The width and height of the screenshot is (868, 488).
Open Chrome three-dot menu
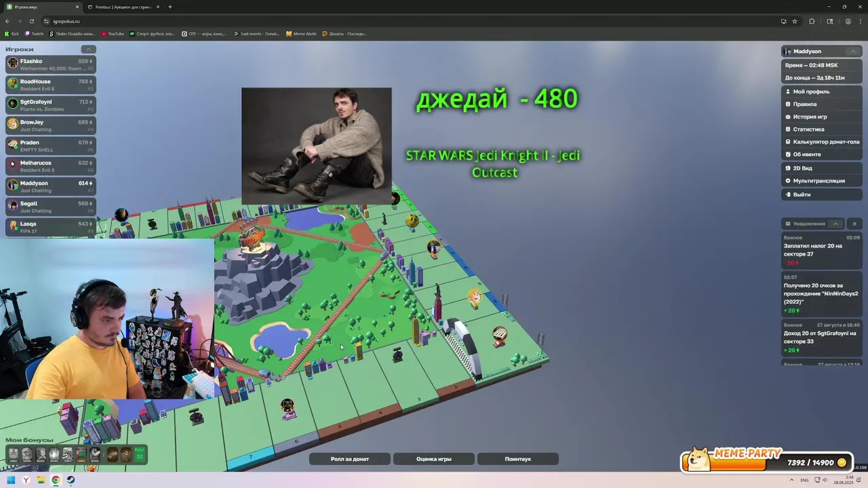click(x=861, y=21)
